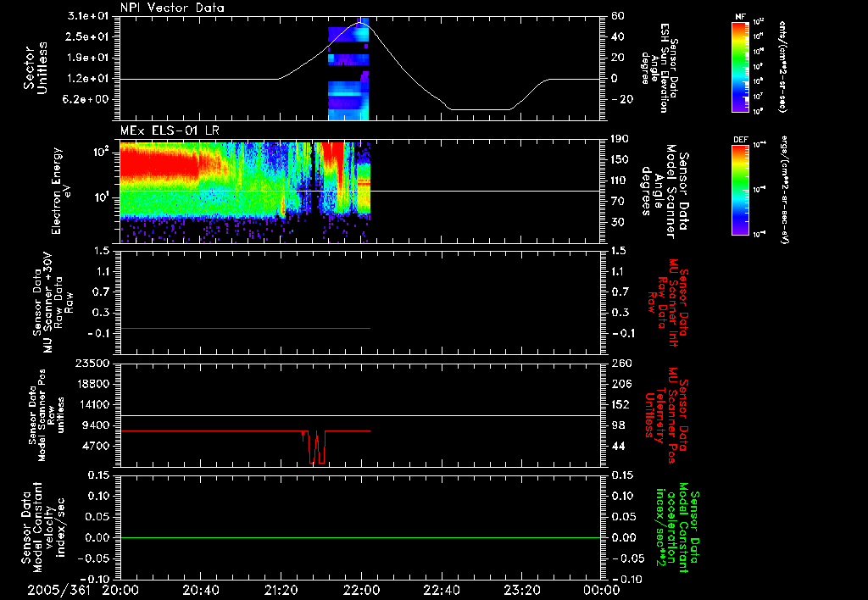Image resolution: width=868 pixels, height=600 pixels.
Task: Click the '20:40' time axis label
Action: click(x=201, y=591)
